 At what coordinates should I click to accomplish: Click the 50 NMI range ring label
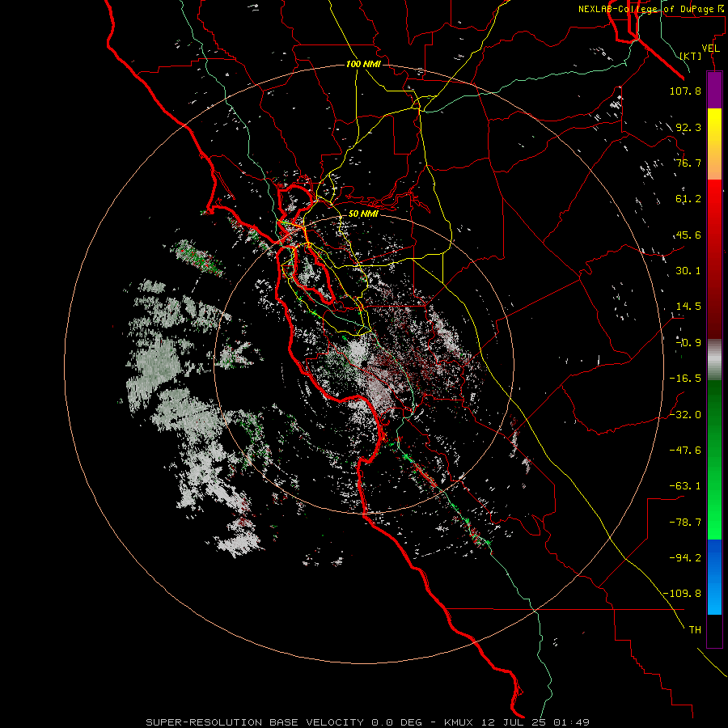point(363,214)
